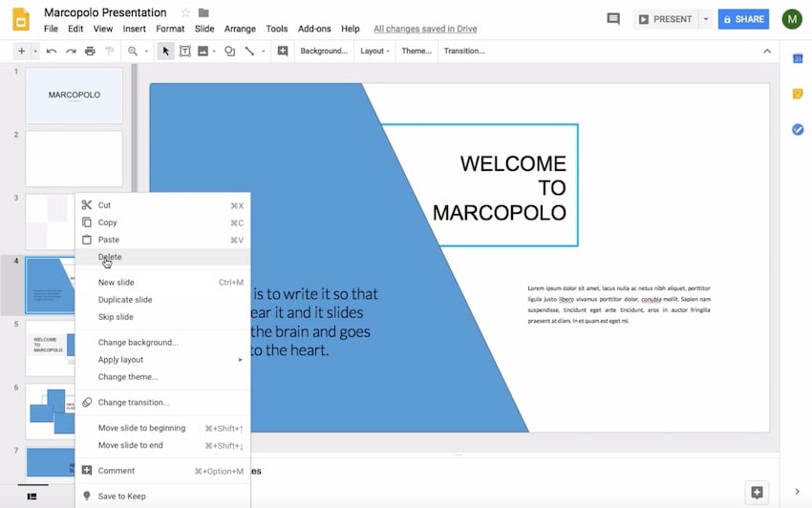Select Duplicate slide in context menu
812x508 pixels.
coord(125,300)
